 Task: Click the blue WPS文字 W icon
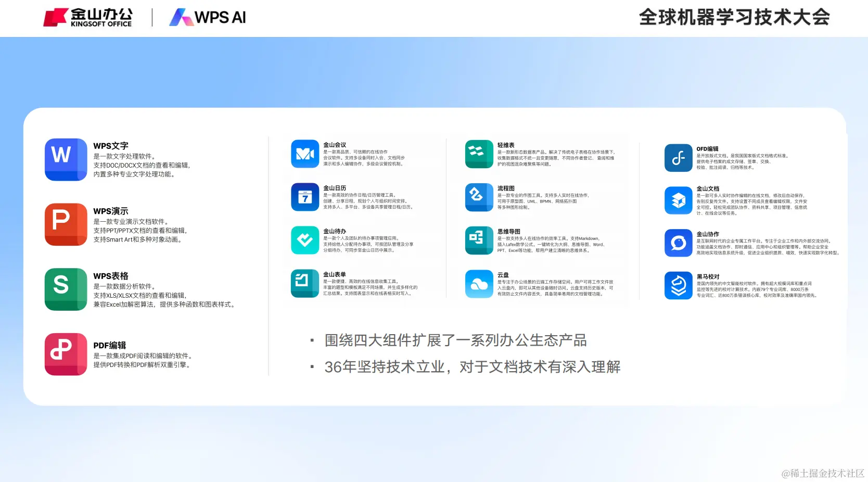[x=66, y=159]
